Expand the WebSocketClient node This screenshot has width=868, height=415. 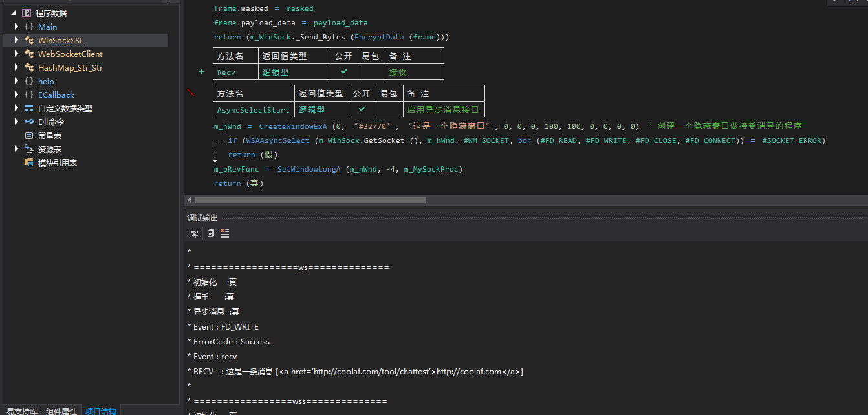point(16,53)
